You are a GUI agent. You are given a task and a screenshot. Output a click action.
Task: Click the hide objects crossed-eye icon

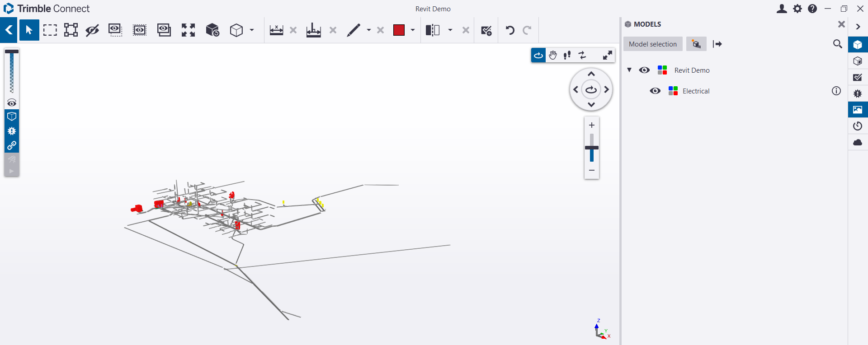point(92,30)
